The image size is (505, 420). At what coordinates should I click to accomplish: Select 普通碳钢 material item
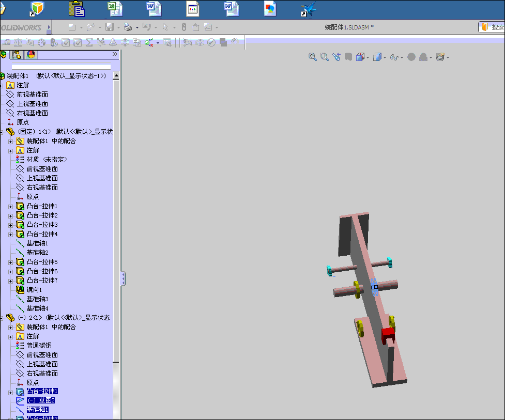[39, 345]
